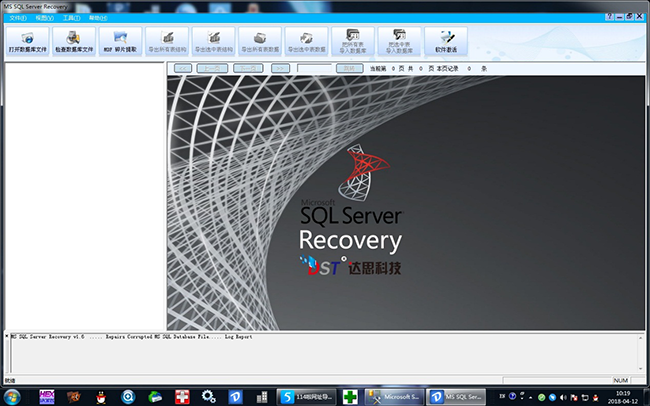Open the clock showing 10:19

click(x=623, y=397)
